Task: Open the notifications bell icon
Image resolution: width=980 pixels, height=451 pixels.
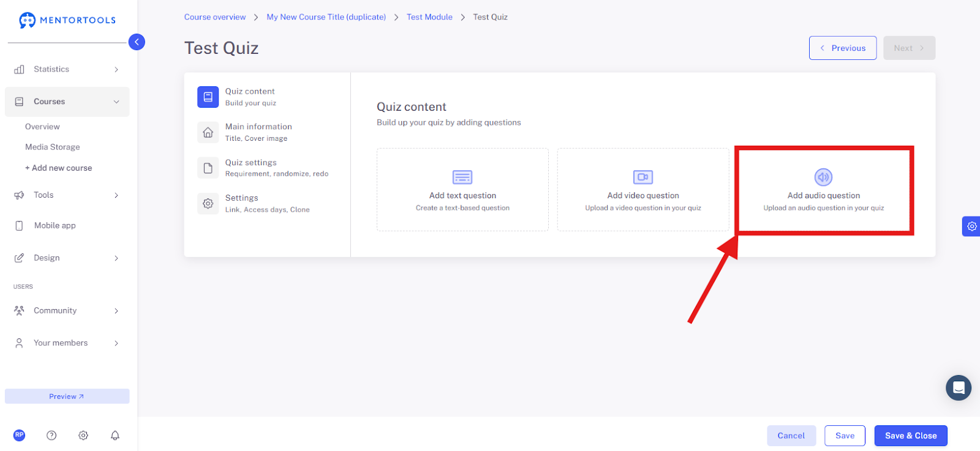Action: (x=115, y=435)
